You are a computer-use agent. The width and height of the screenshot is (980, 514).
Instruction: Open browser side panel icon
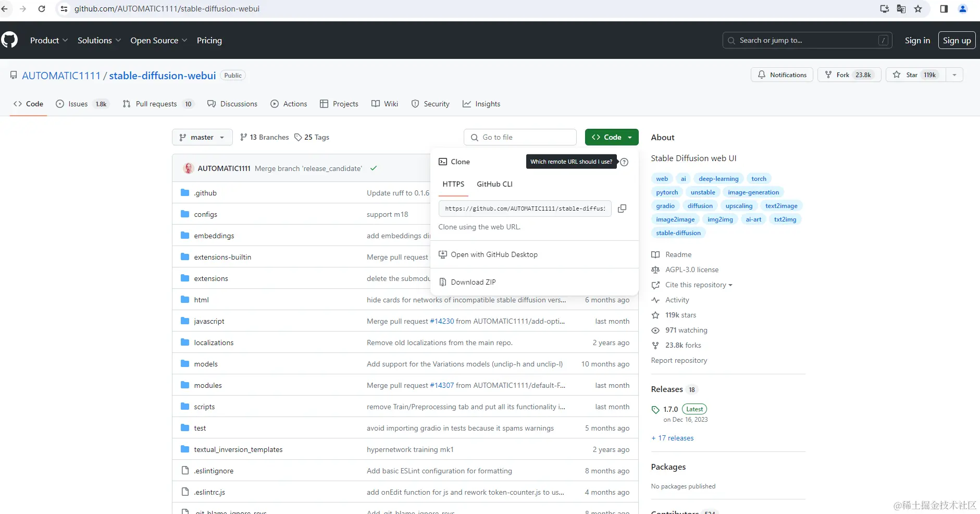pyautogui.click(x=944, y=9)
